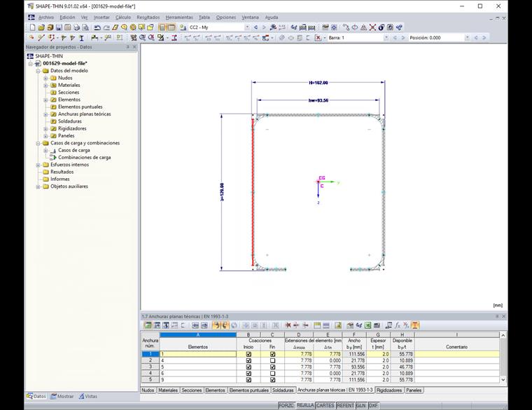The height and width of the screenshot is (410, 532).
Task: Toggle the GLN status bar button
Action: pos(361,406)
